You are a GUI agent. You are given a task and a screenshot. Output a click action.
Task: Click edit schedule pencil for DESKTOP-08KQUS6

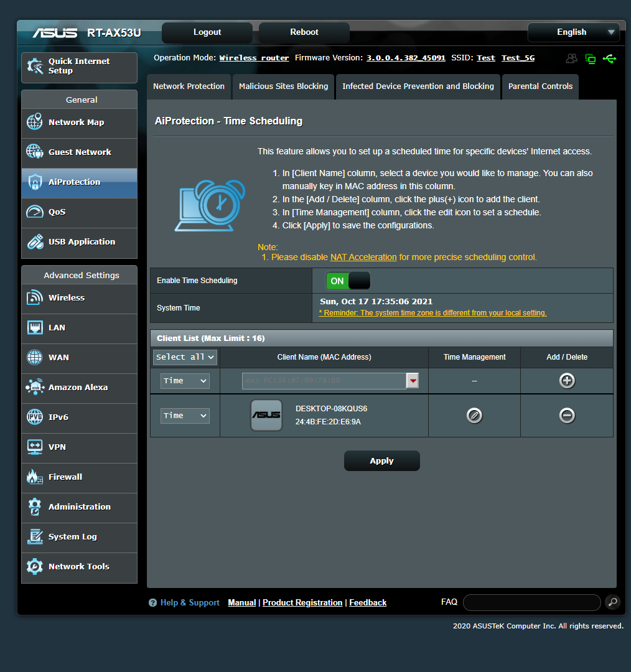[x=474, y=415]
